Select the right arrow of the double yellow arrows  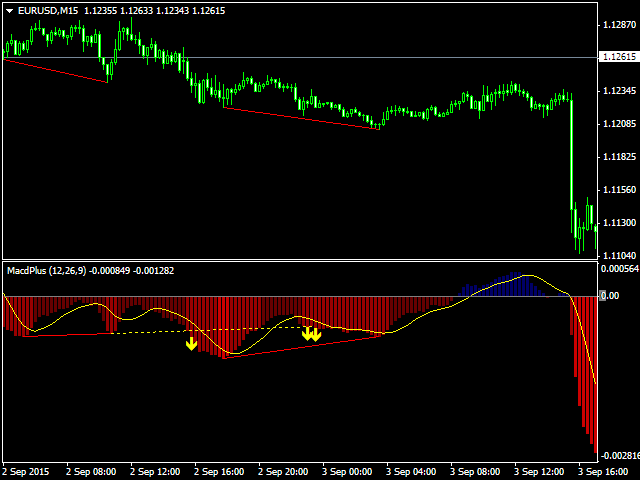316,335
